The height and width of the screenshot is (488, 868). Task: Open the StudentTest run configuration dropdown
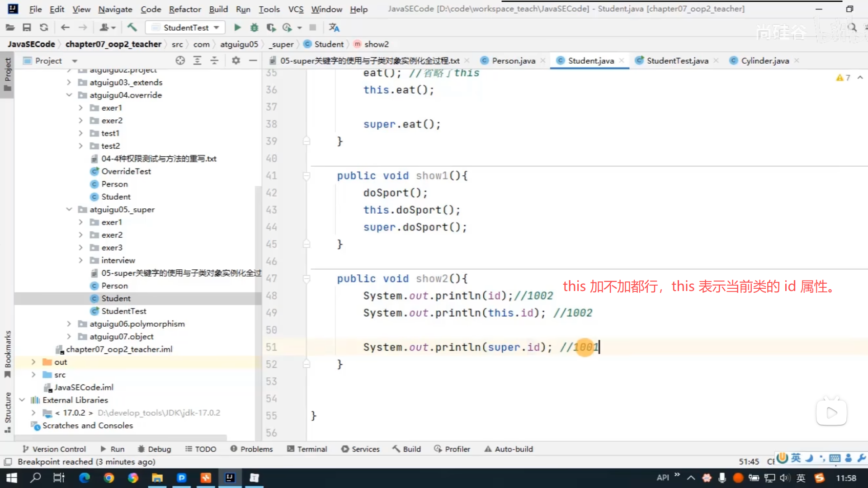186,28
